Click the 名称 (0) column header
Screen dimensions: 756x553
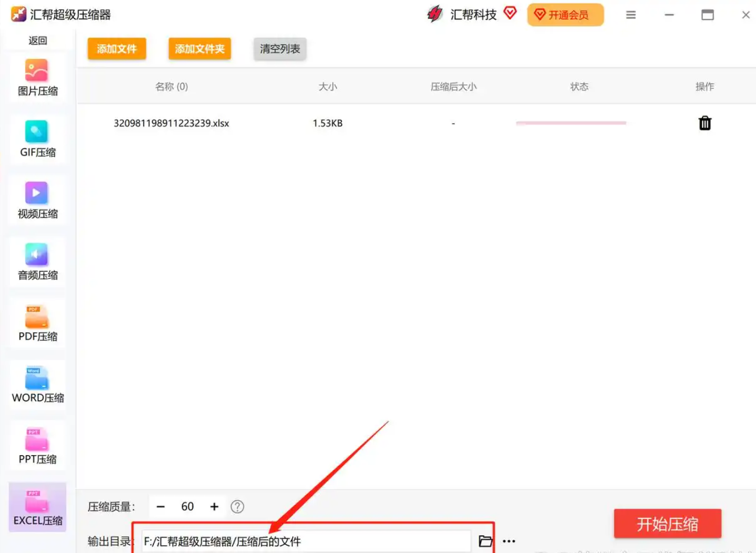pos(171,87)
